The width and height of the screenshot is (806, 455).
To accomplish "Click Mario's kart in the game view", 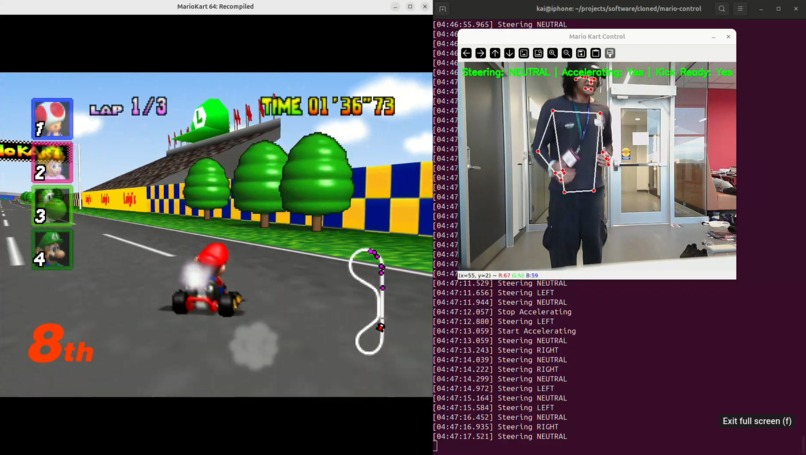I will tap(207, 280).
